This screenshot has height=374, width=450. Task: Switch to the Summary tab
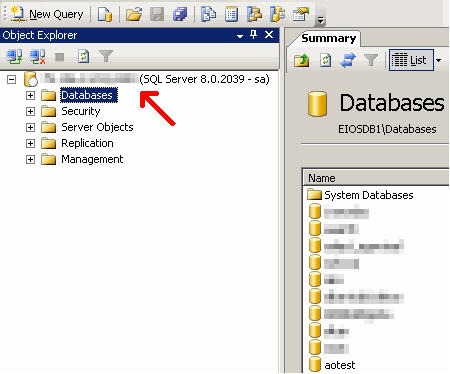click(328, 38)
